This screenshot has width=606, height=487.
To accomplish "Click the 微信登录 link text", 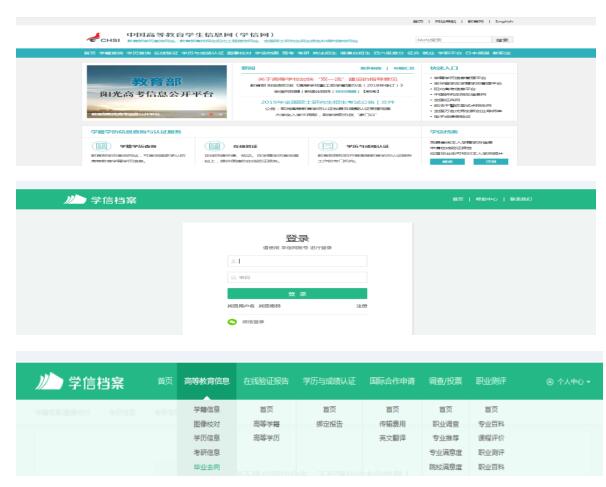I will (253, 322).
